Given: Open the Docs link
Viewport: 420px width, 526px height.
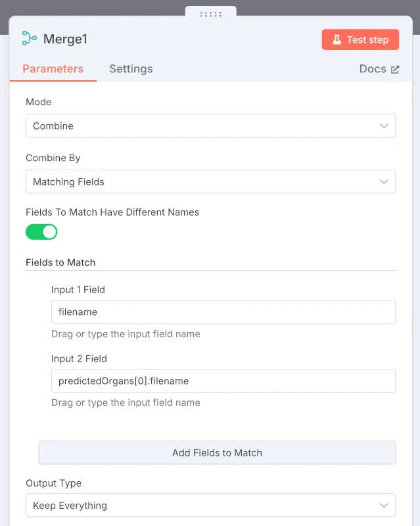Looking at the screenshot, I should [373, 69].
